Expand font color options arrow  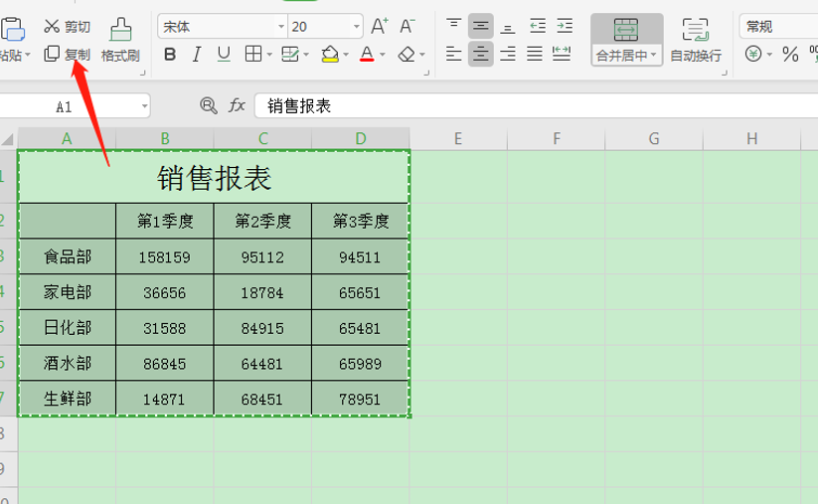pos(383,55)
